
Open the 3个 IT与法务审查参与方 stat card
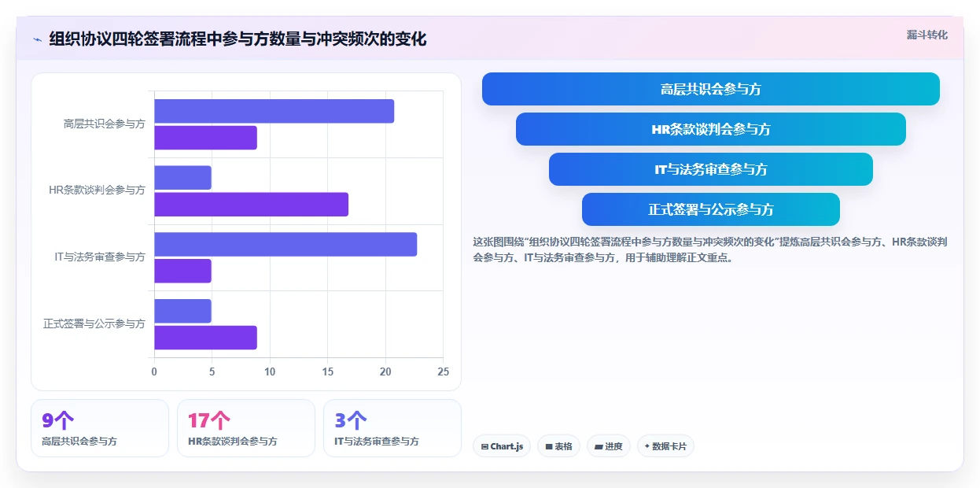[392, 428]
